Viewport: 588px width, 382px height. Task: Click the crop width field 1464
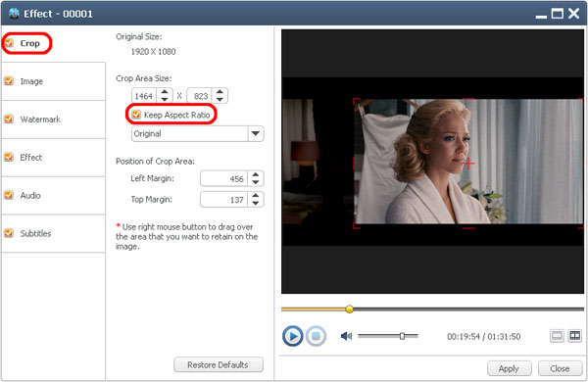click(x=145, y=96)
